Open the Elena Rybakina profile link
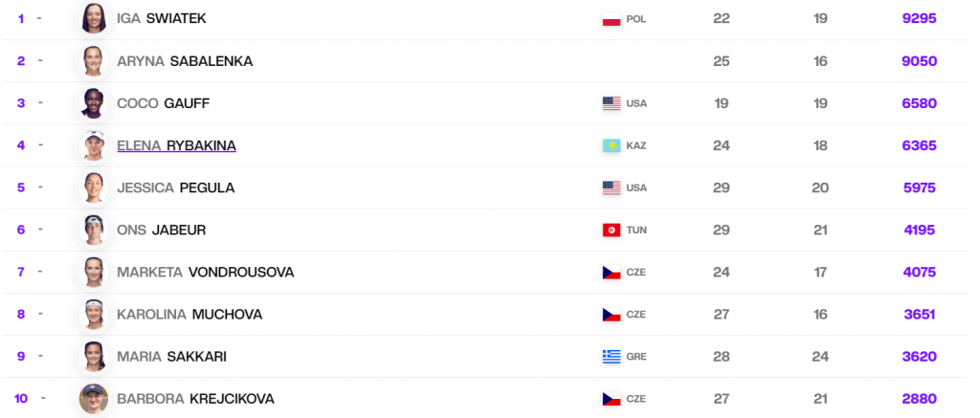Screen dimensions: 980x418 pos(176,145)
